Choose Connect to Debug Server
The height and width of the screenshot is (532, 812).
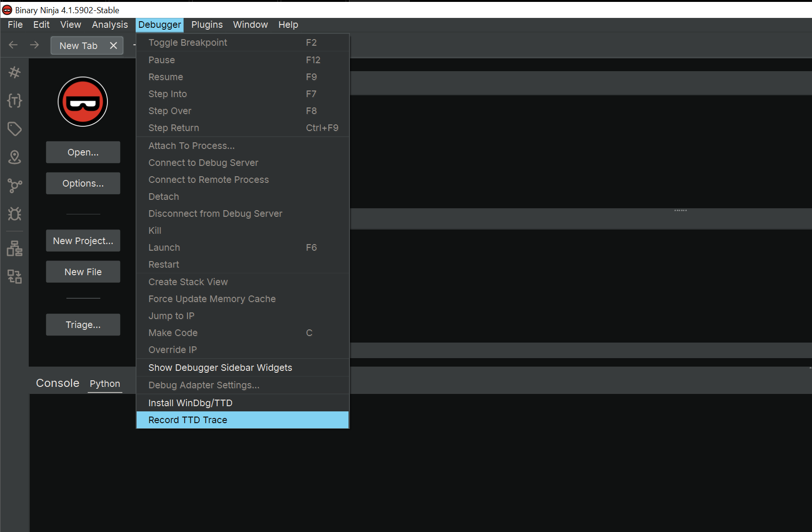pos(243,163)
